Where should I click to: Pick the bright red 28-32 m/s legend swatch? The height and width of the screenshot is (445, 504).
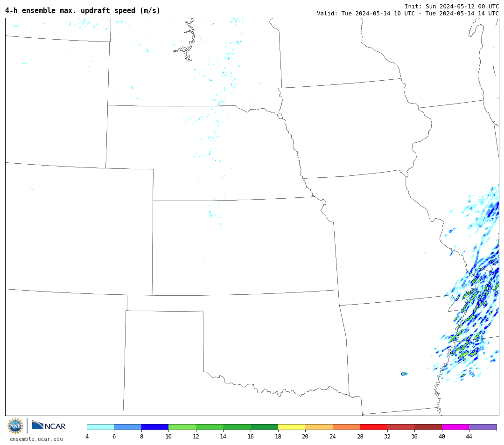coord(373,427)
